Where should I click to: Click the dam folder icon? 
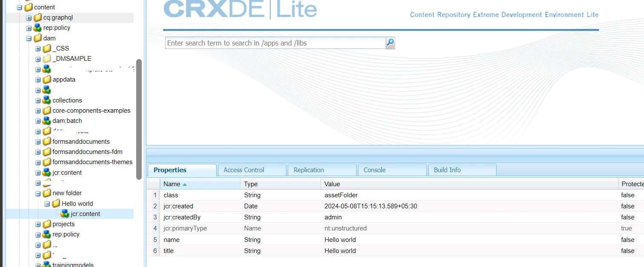tap(38, 38)
